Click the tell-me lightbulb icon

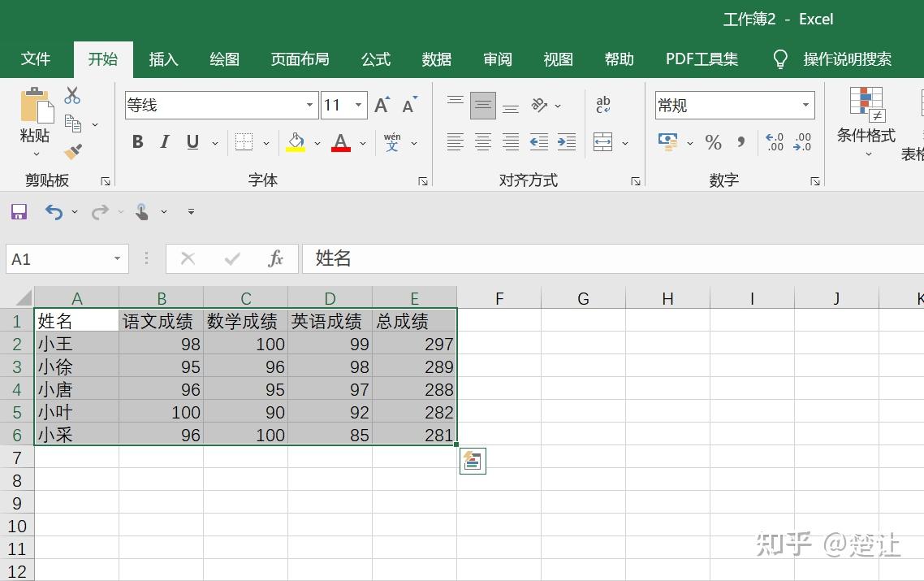[779, 59]
